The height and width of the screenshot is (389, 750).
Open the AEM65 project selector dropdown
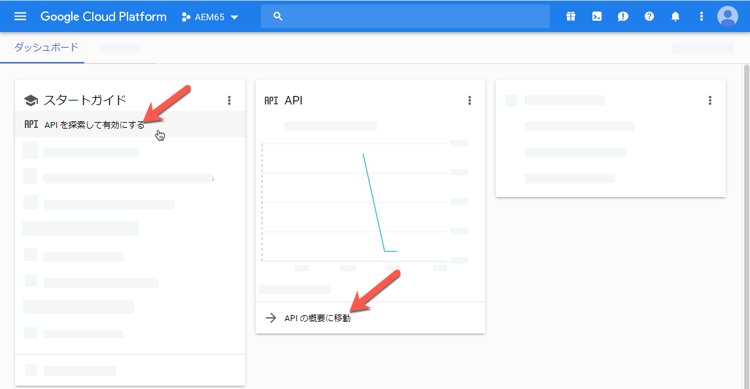(x=210, y=17)
